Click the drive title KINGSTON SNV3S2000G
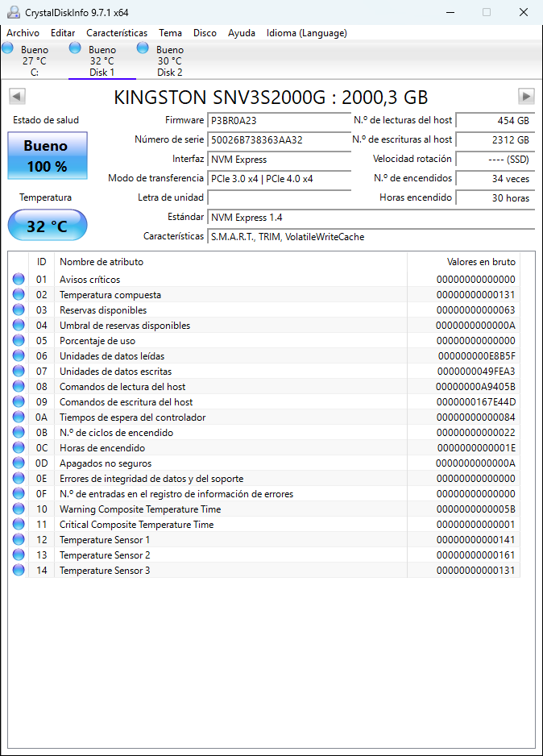Image resolution: width=543 pixels, height=756 pixels. 271,98
